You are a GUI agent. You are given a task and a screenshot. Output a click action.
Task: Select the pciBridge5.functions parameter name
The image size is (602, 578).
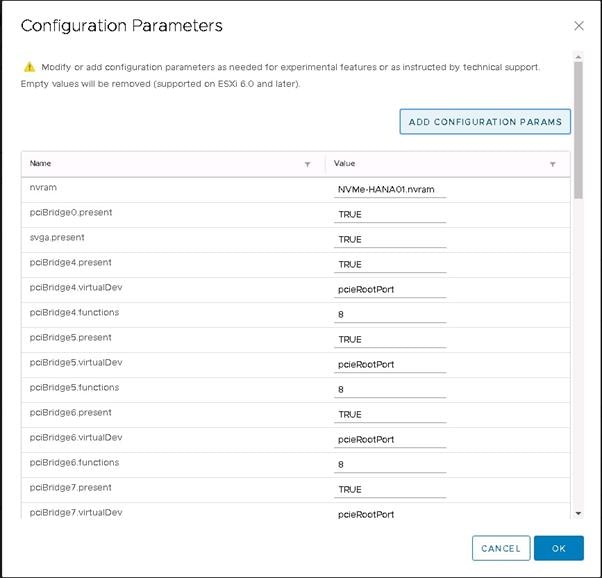pyautogui.click(x=74, y=387)
